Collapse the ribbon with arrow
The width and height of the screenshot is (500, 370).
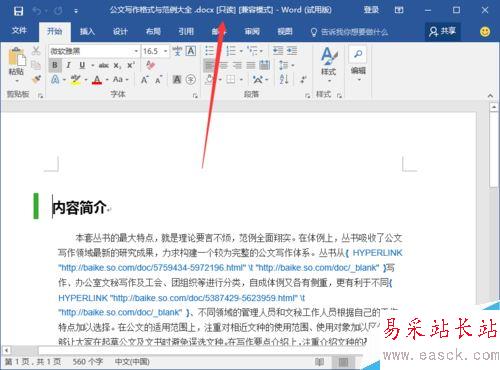[490, 96]
